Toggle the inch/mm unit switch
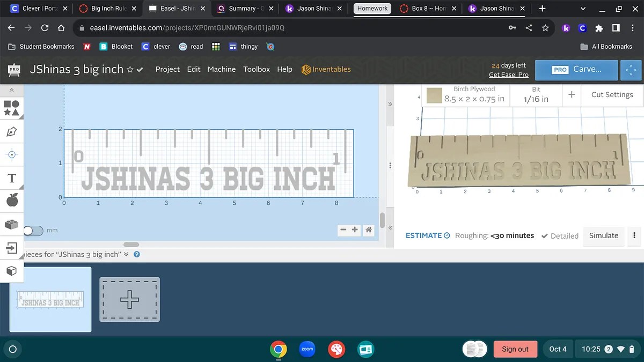 click(x=33, y=231)
